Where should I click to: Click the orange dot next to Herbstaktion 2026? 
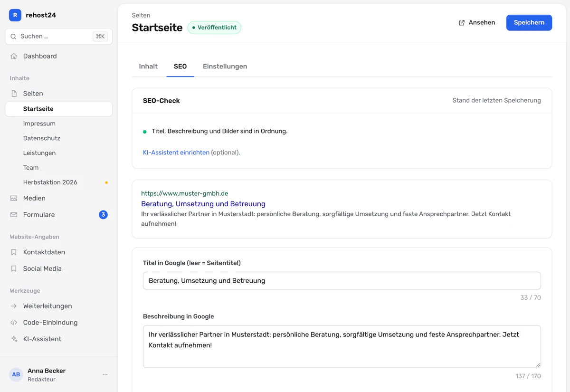(x=106, y=182)
